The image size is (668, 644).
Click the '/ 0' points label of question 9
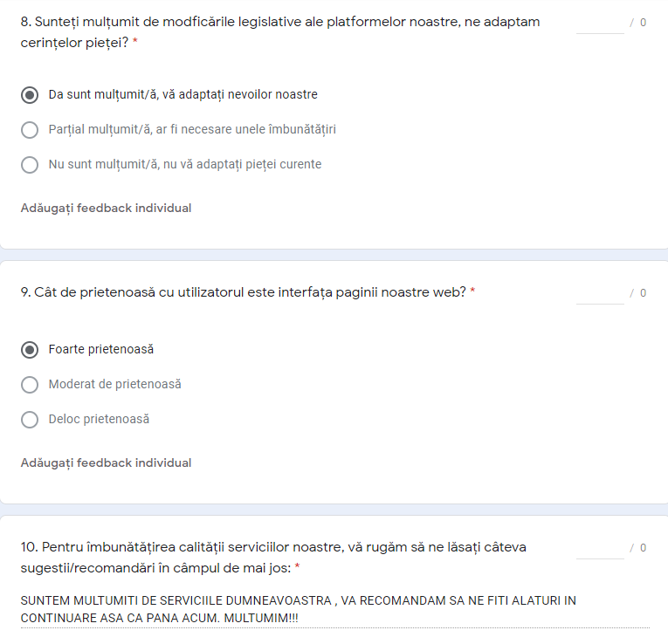coord(638,293)
